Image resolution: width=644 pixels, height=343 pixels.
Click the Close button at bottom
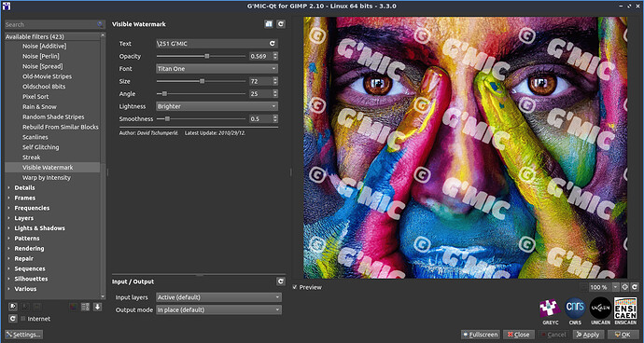(519, 335)
